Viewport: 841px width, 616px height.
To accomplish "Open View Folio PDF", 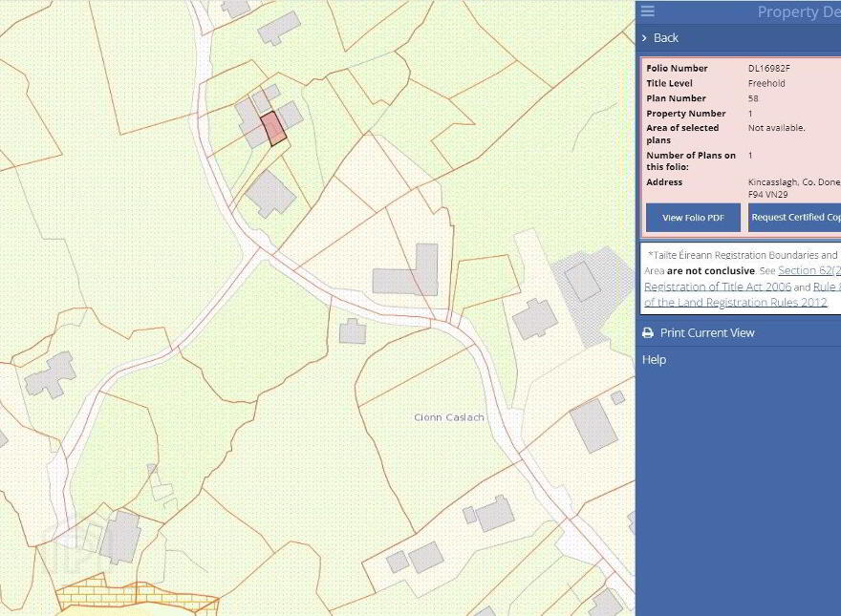I will click(693, 218).
